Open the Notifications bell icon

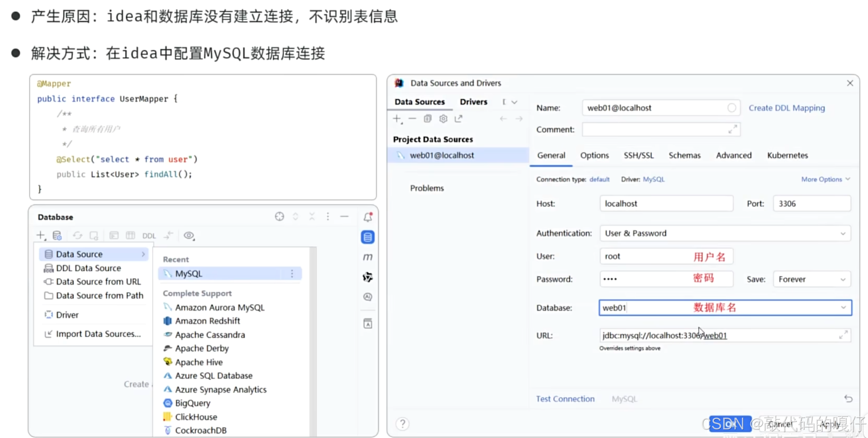click(x=368, y=217)
